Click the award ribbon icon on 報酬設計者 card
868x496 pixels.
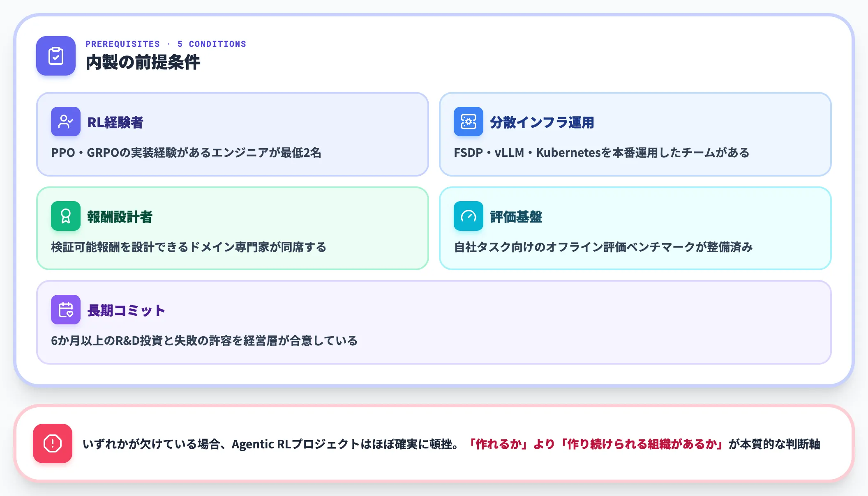pos(66,216)
